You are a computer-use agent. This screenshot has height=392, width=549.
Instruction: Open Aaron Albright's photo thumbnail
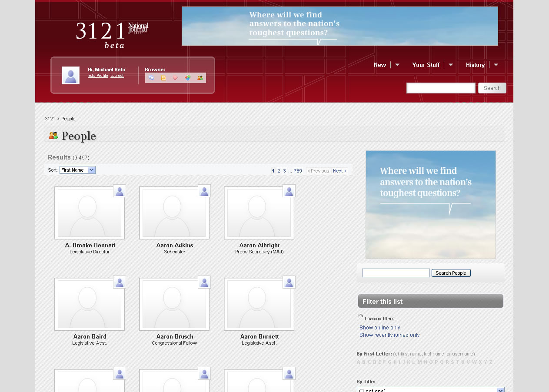259,213
